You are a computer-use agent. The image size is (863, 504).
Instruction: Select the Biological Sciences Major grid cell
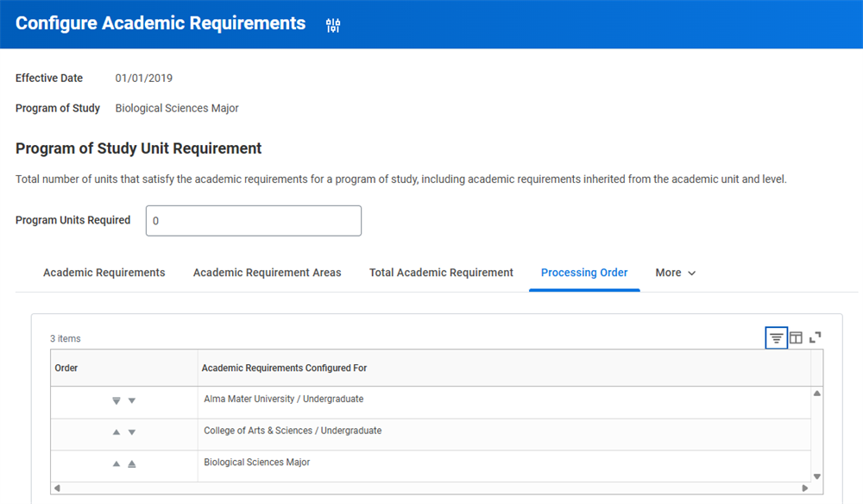pos(504,467)
